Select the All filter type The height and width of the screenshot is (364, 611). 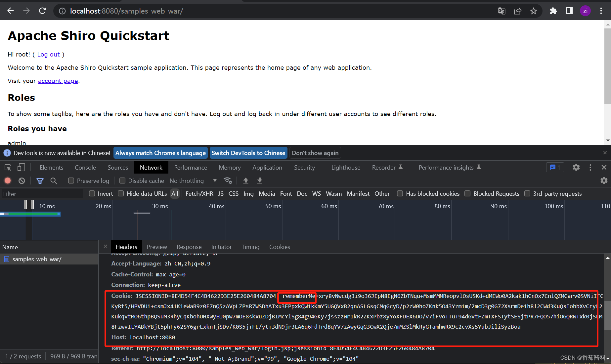175,194
